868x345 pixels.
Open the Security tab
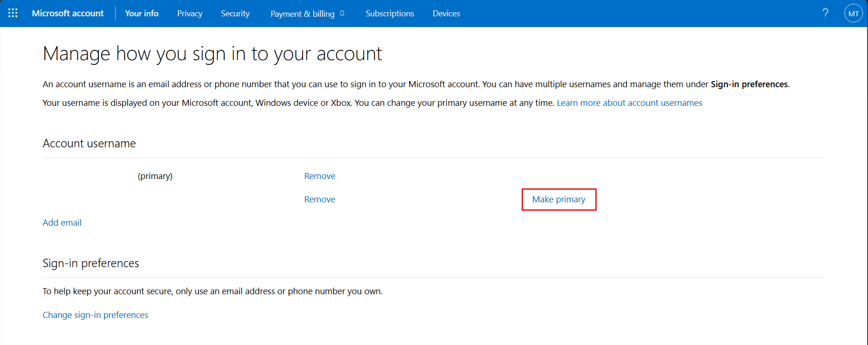click(235, 14)
